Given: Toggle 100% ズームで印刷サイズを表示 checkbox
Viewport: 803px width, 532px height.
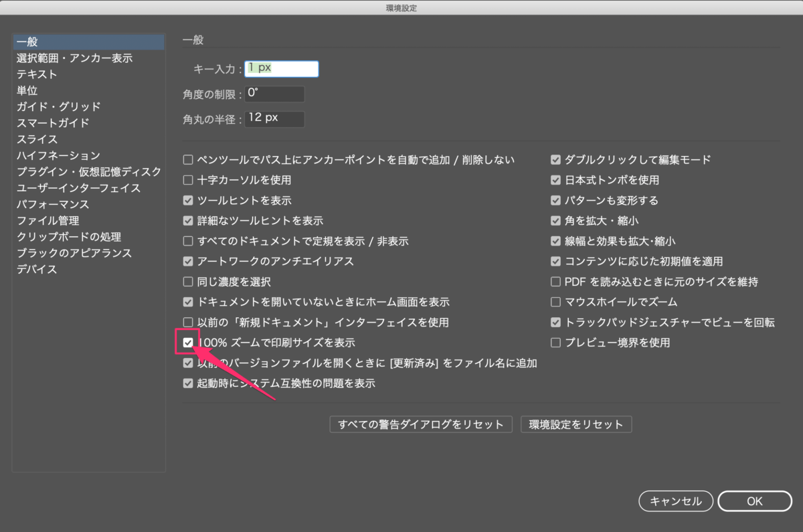Looking at the screenshot, I should point(188,343).
